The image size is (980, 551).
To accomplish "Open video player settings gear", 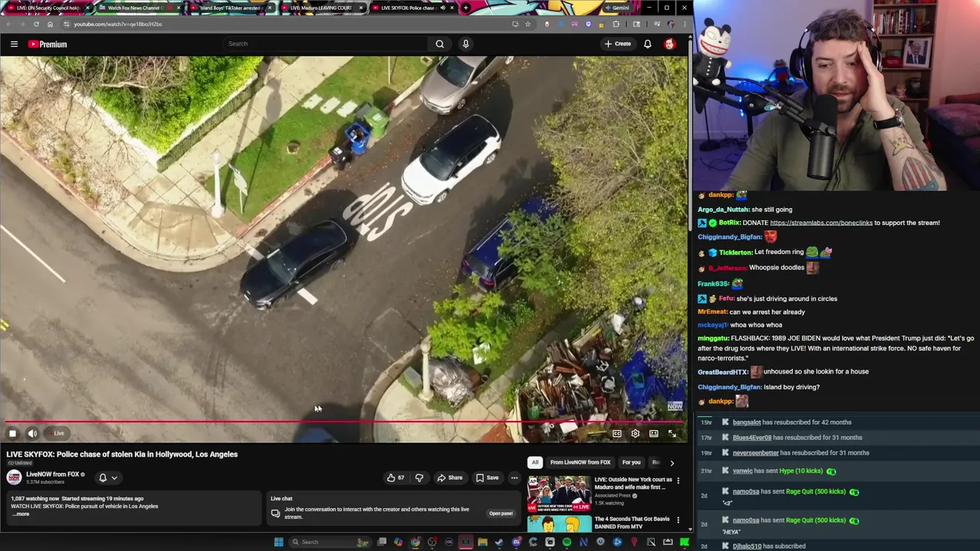I will 635,433.
